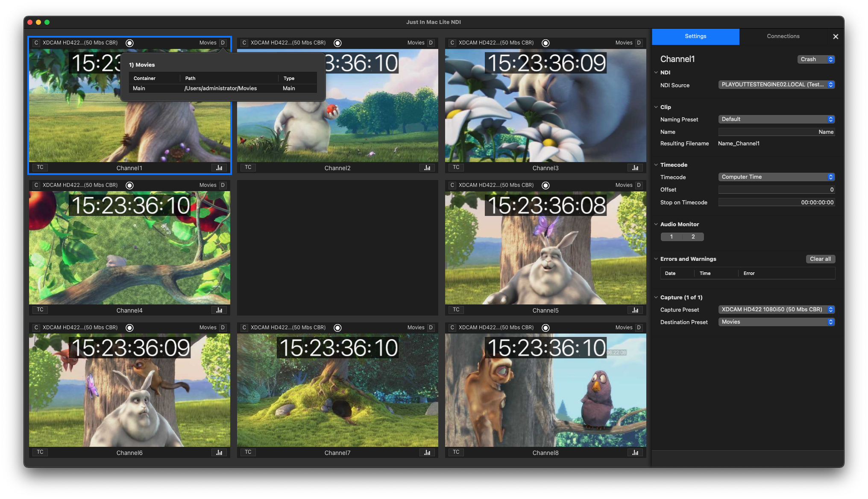
Task: Toggle the TC button on Channel7
Action: [x=248, y=452]
